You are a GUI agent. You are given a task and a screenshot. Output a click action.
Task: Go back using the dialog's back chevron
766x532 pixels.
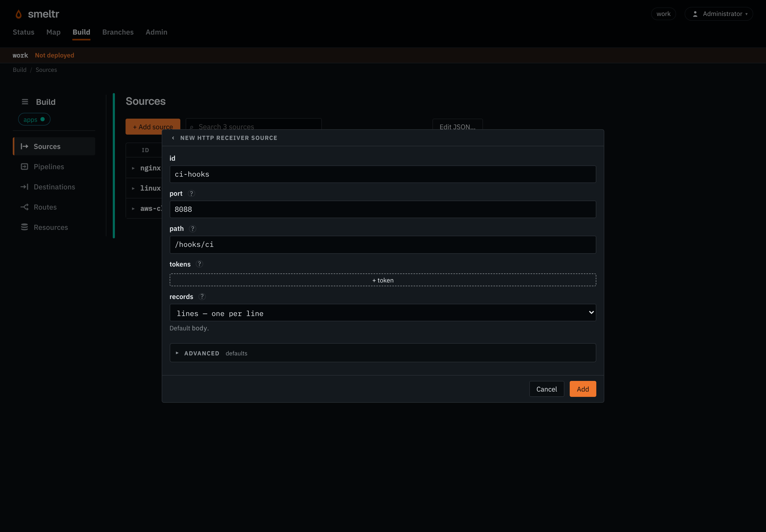click(173, 138)
